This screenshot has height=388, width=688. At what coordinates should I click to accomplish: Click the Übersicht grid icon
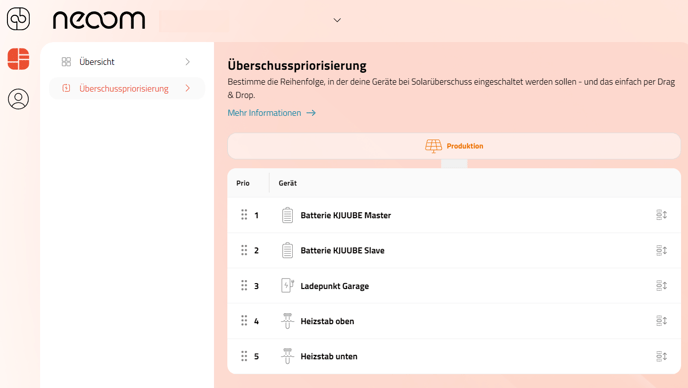66,62
